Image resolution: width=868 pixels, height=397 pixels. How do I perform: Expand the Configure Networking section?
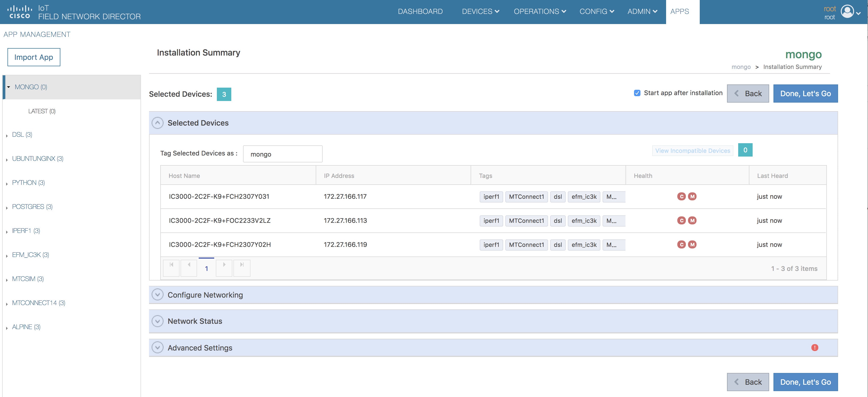(157, 295)
